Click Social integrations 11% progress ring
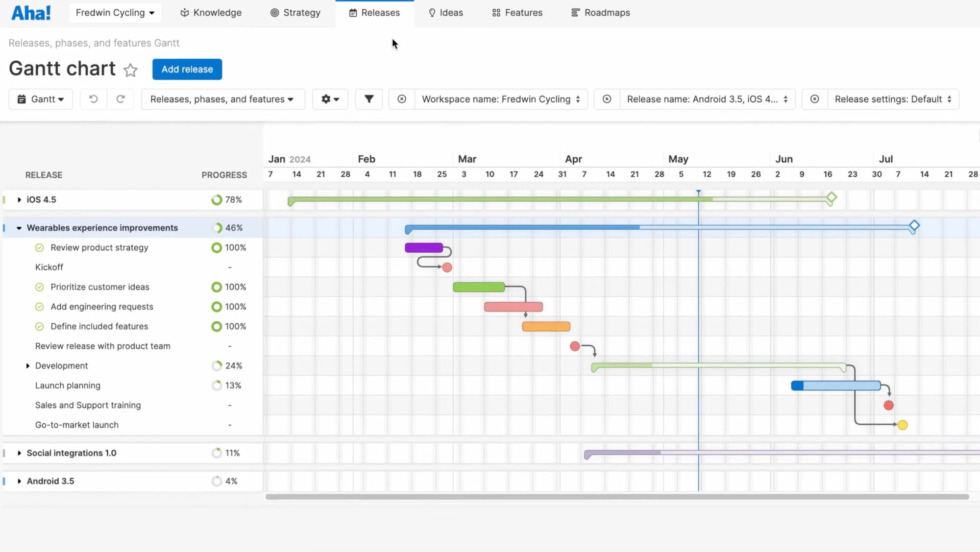 [217, 453]
